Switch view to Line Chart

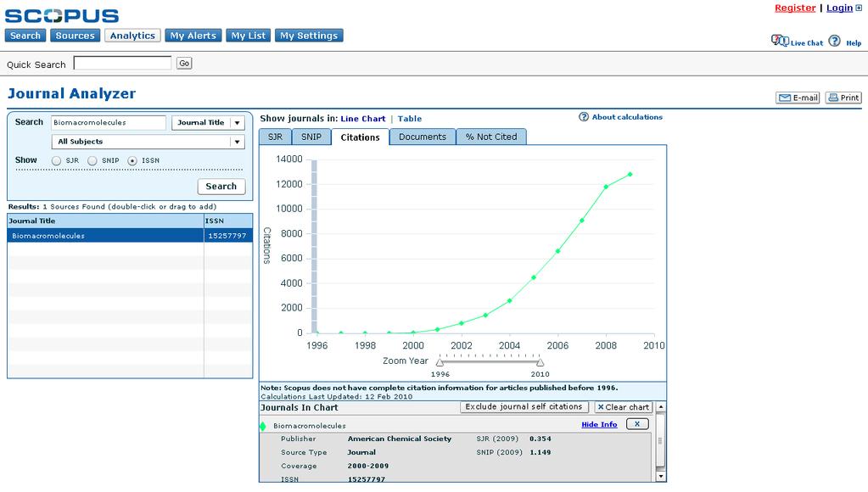click(363, 119)
